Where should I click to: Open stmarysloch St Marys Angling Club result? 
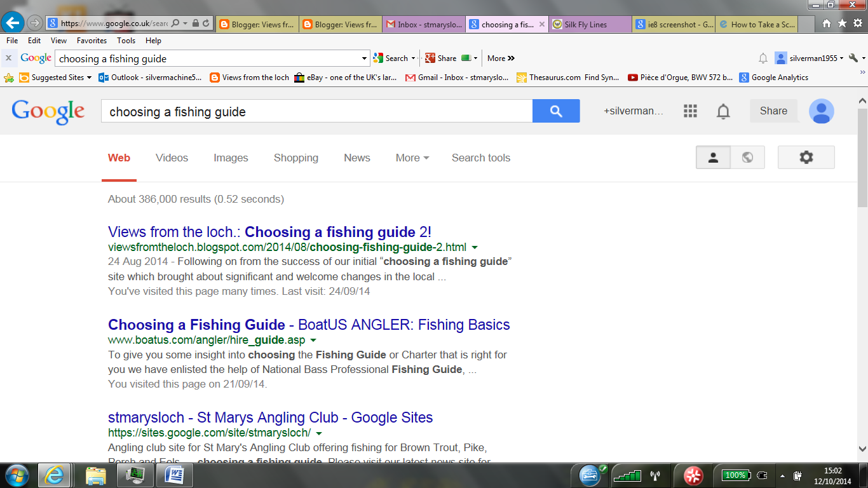click(270, 417)
